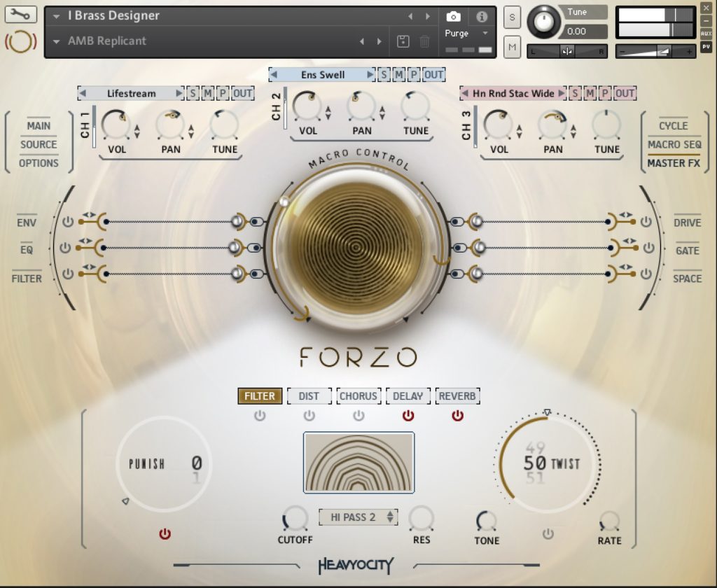Delete the snapshot using trash icon
This screenshot has width=717, height=588.
pyautogui.click(x=424, y=41)
